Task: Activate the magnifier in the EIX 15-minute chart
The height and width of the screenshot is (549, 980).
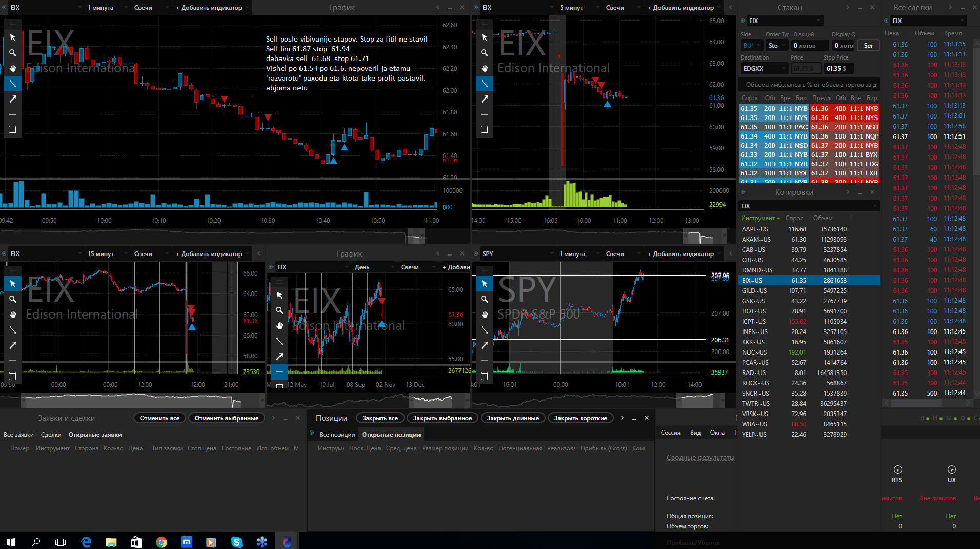Action: (x=13, y=299)
